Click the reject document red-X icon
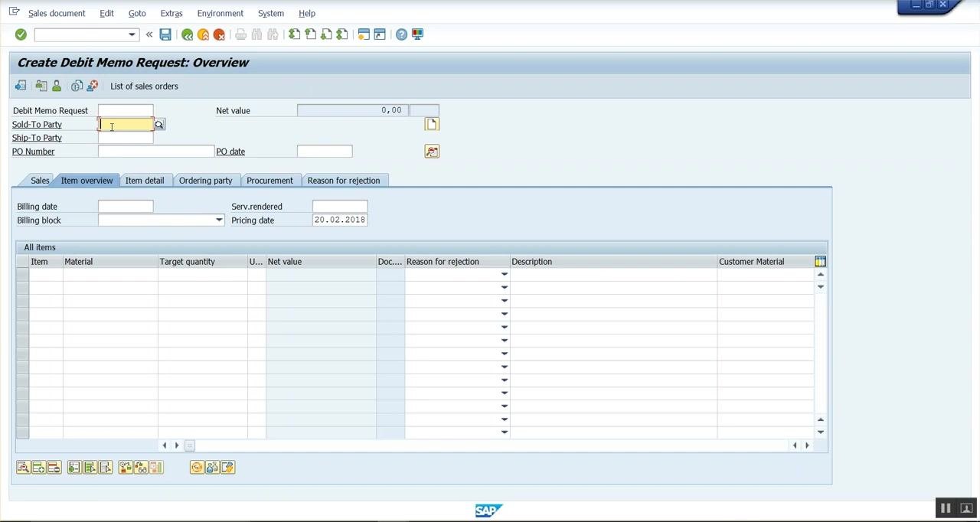 click(92, 86)
